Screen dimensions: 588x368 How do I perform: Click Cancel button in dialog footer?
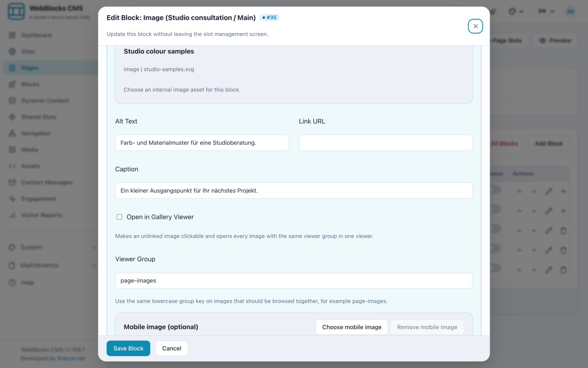(172, 348)
